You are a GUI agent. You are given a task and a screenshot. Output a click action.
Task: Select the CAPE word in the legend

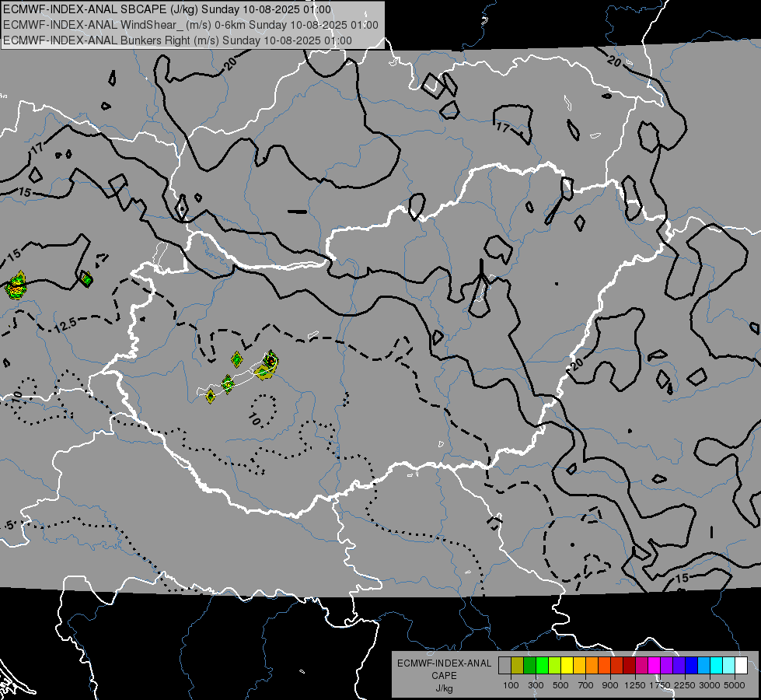coord(444,676)
